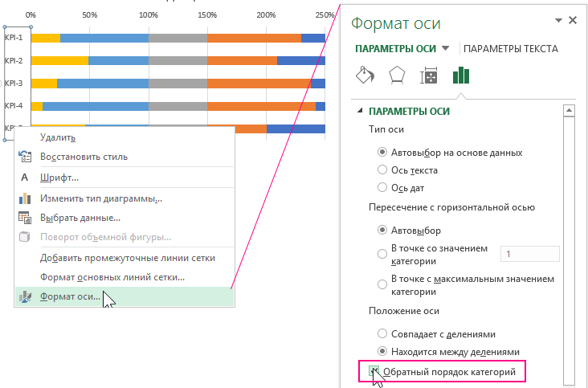Click the chart icon next to Изменить тип диаграммы
The image size is (588, 388).
[25, 198]
